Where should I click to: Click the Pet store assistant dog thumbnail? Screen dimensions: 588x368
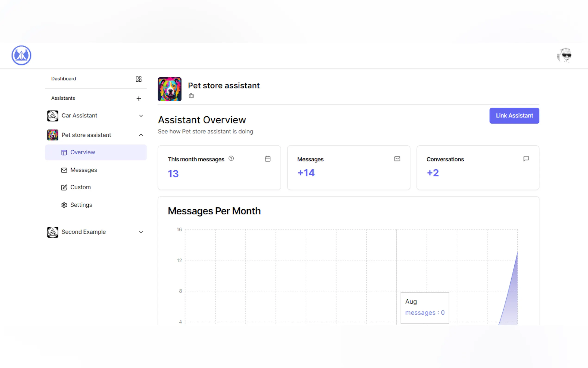tap(169, 89)
